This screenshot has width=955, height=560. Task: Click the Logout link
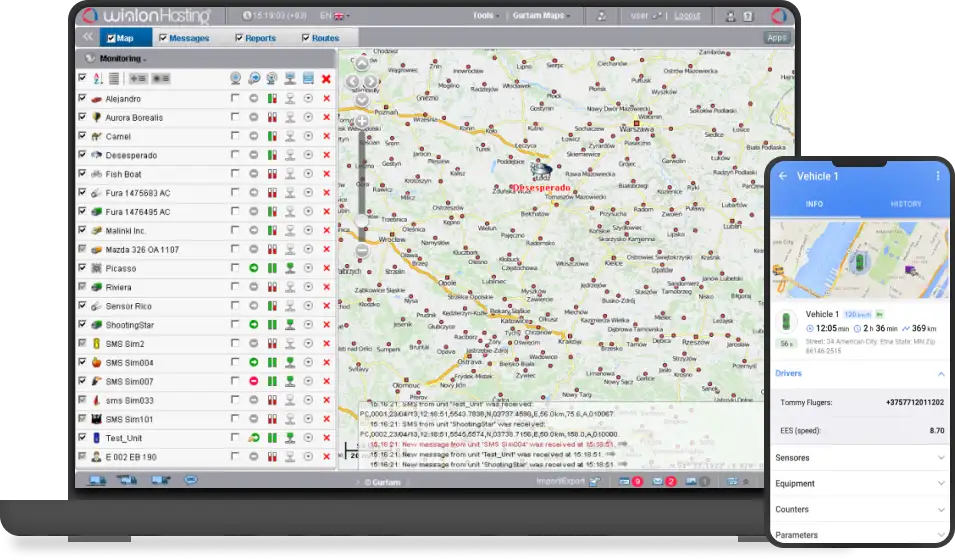coord(687,16)
